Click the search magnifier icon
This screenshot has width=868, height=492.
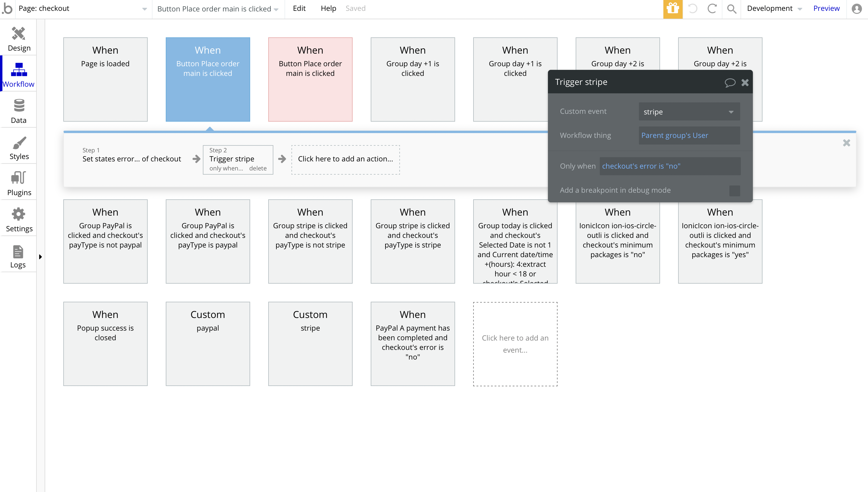coord(731,9)
